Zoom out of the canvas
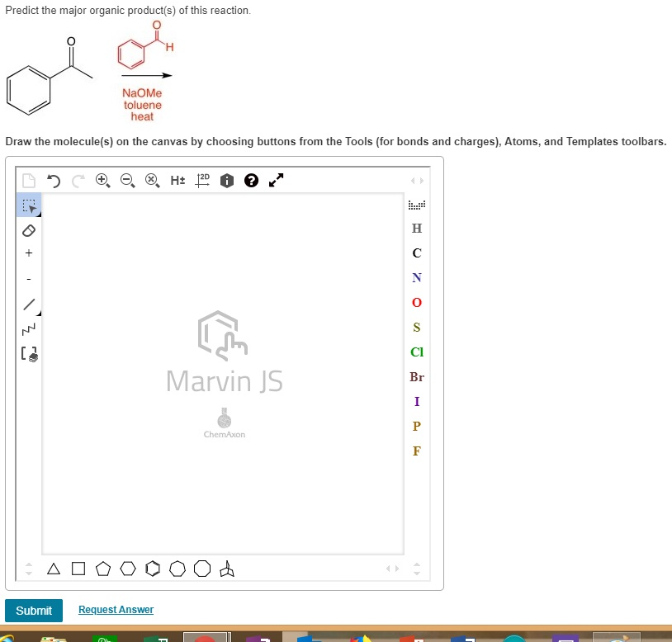The width and height of the screenshot is (672, 642). 125,180
